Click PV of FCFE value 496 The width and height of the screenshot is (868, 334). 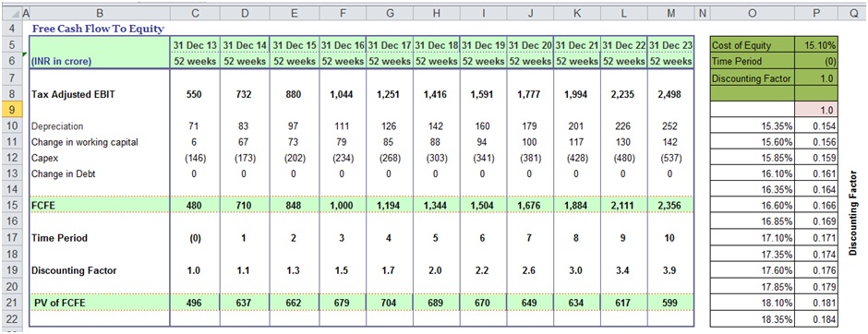[195, 303]
